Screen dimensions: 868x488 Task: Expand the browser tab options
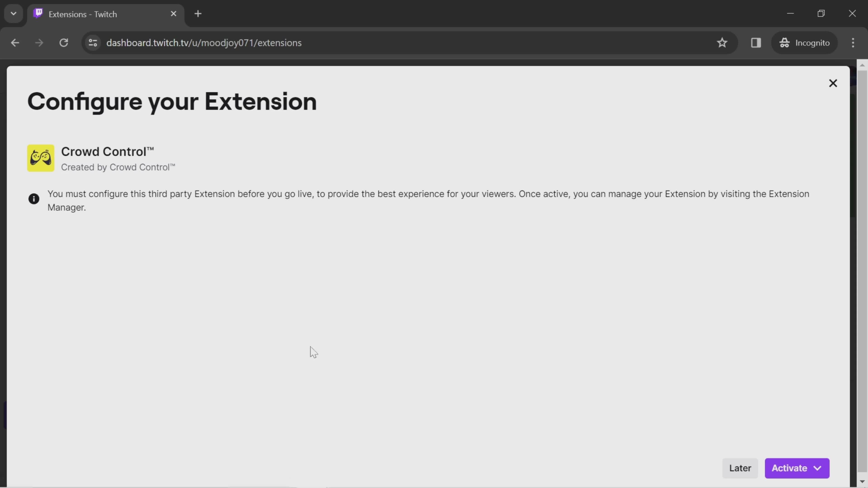click(13, 13)
